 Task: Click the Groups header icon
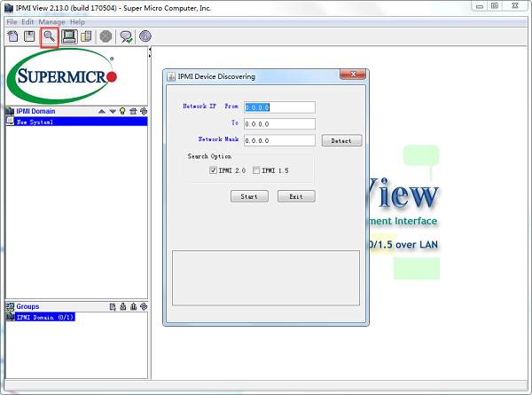(x=10, y=307)
